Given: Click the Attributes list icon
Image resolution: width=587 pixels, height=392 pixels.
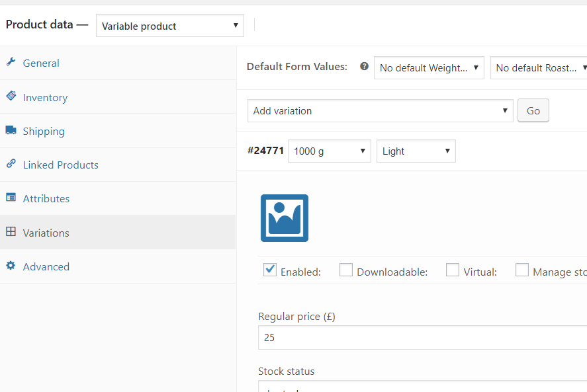Looking at the screenshot, I should pos(11,198).
